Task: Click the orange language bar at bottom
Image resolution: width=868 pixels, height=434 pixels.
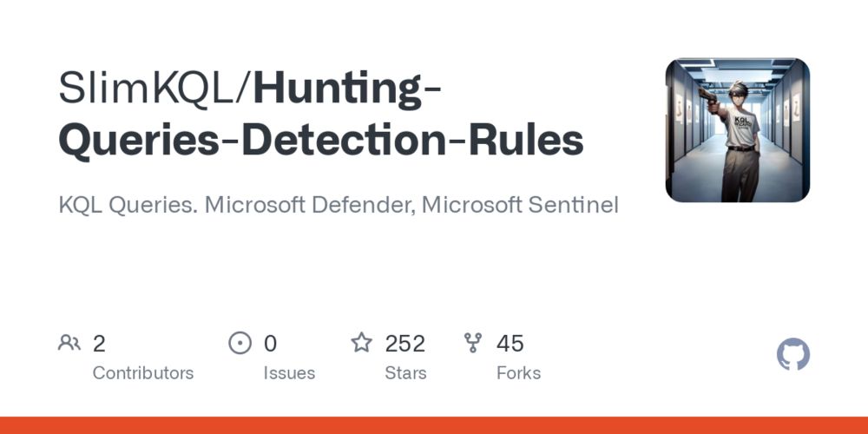Action: point(434,425)
